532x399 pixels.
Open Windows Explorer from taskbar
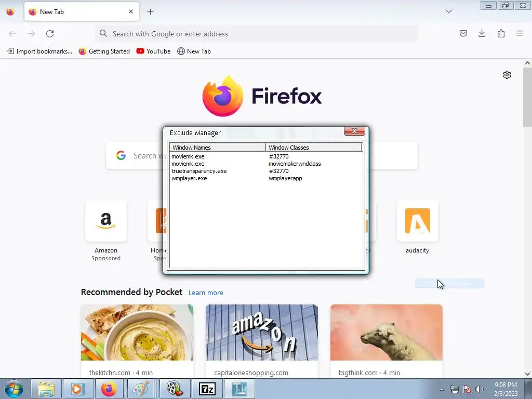(46, 389)
